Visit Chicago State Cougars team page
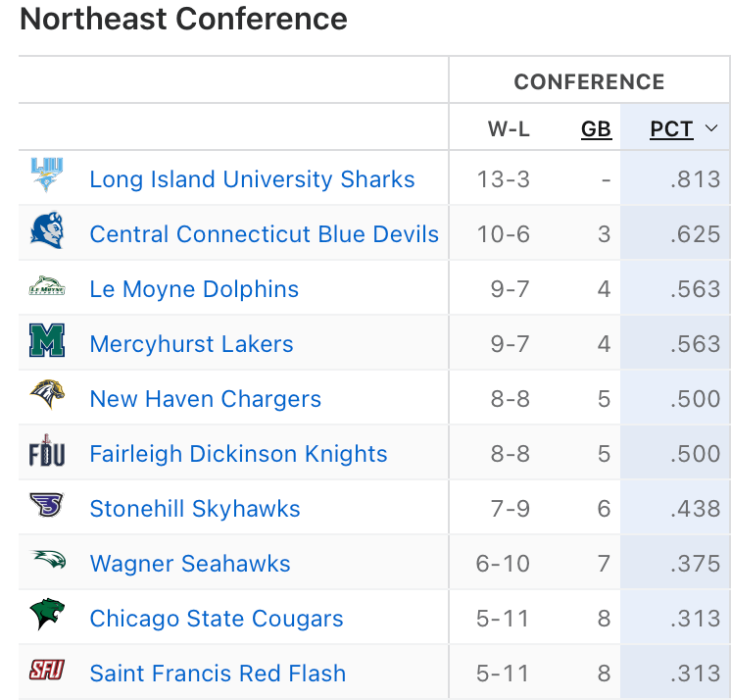731x700 pixels. [x=217, y=619]
